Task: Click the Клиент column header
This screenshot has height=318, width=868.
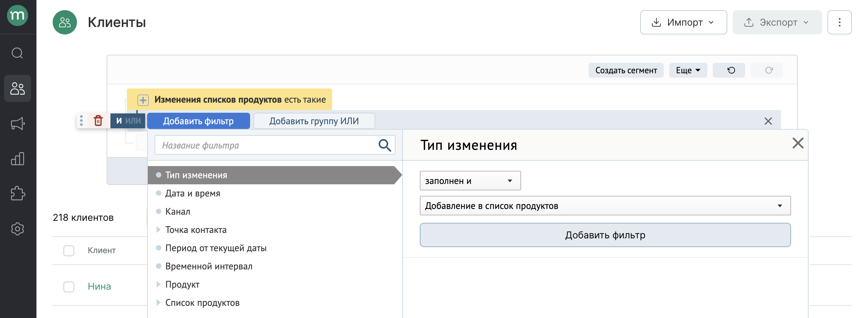Action: click(x=102, y=250)
